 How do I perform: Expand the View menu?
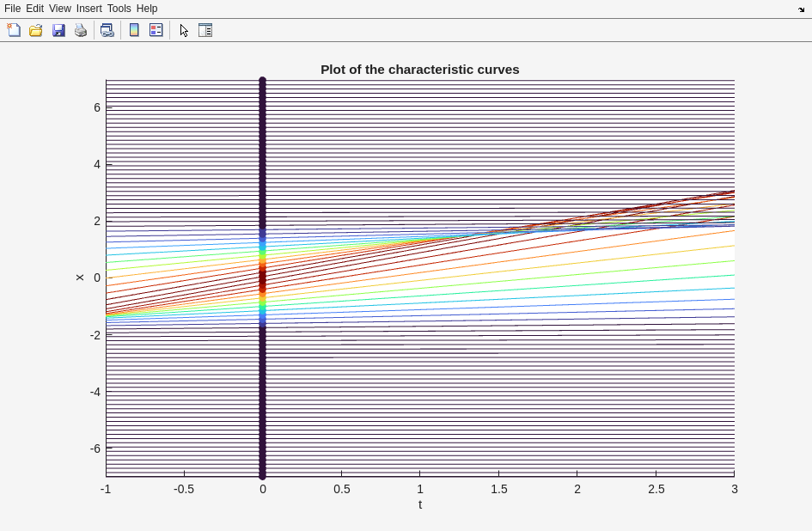60,9
